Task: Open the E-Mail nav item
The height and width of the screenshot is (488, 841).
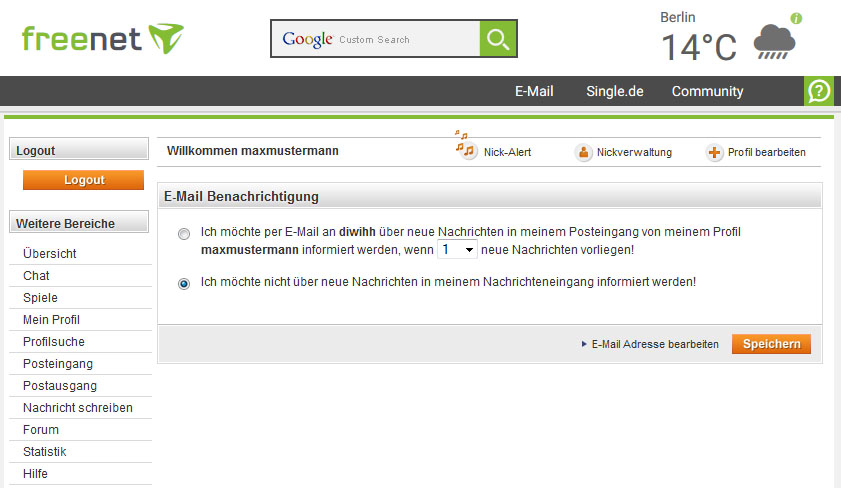Action: 534,91
